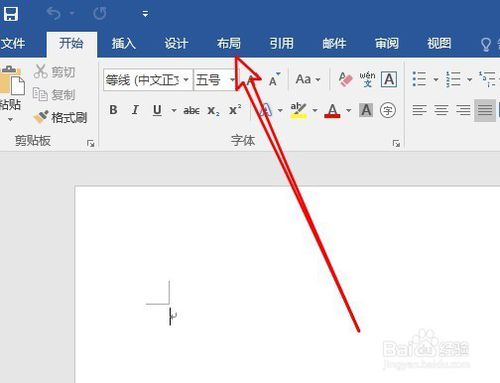Expand the bullet library dropdown arrow
Image resolution: width=500 pixels, height=383 pixels.
click(x=436, y=80)
